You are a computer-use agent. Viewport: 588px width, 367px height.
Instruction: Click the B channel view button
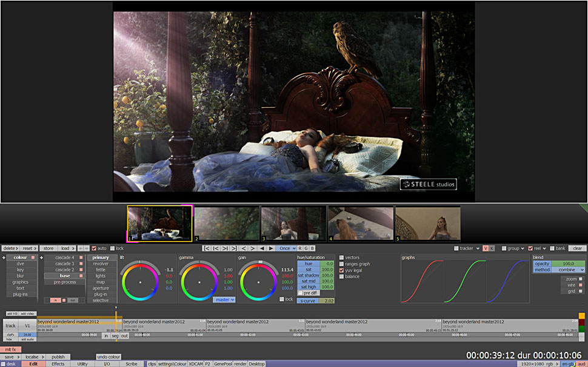312,248
